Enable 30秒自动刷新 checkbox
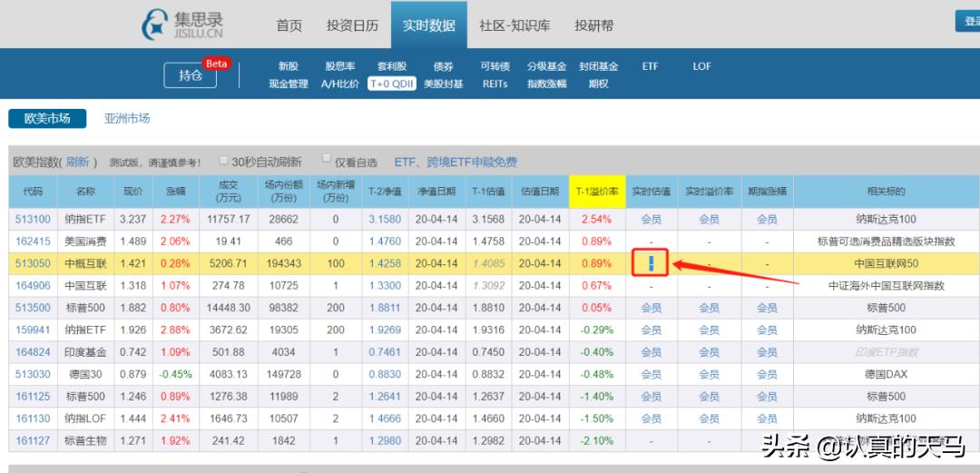This screenshot has height=473, width=980. (x=223, y=161)
